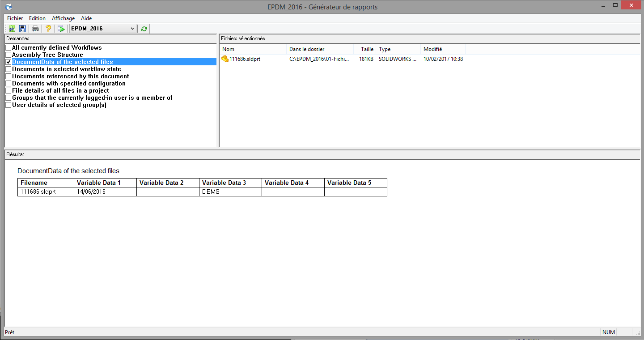The image size is (644, 340).
Task: Click the green refresh icon
Action: tap(144, 29)
